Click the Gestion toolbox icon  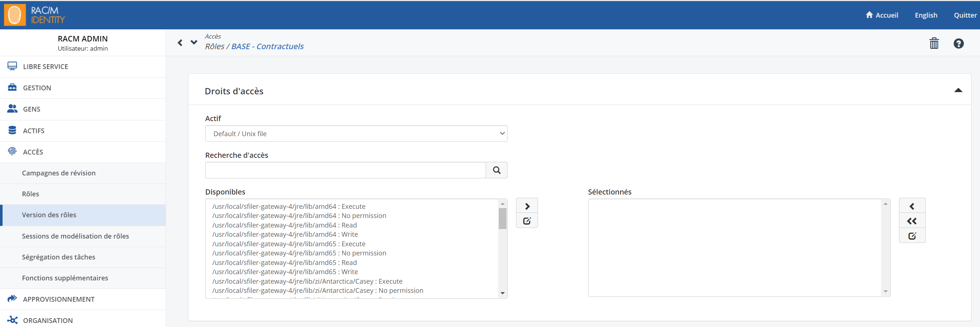click(12, 88)
